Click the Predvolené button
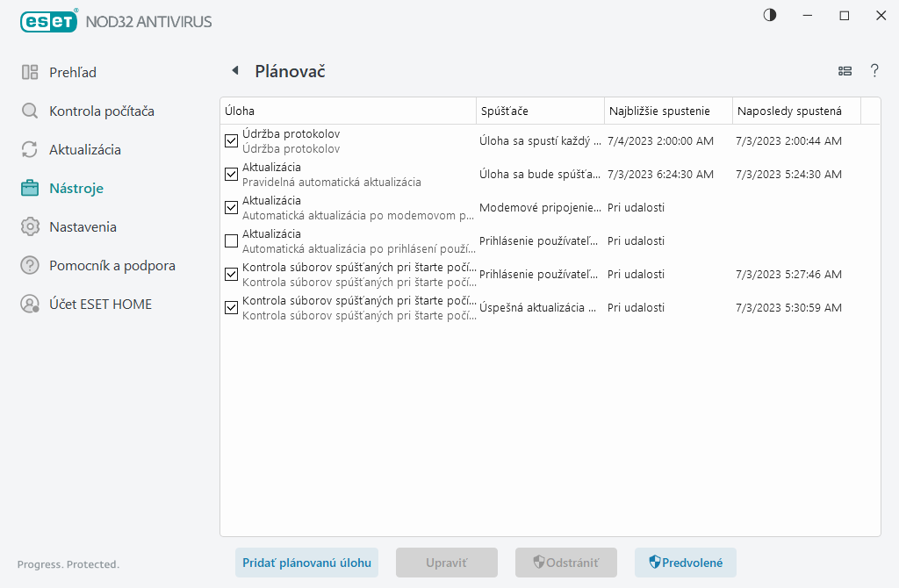 click(x=685, y=563)
